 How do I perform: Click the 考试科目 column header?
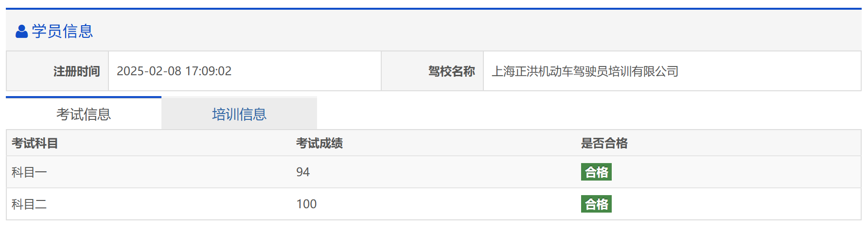click(35, 143)
